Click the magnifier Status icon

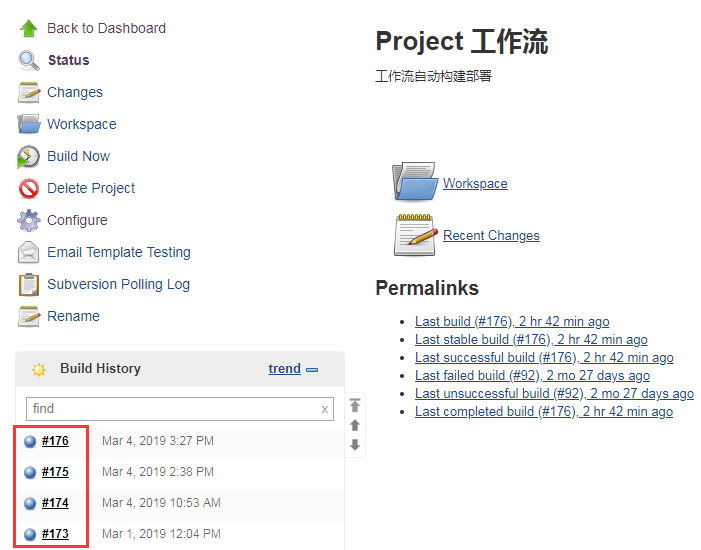[29, 60]
